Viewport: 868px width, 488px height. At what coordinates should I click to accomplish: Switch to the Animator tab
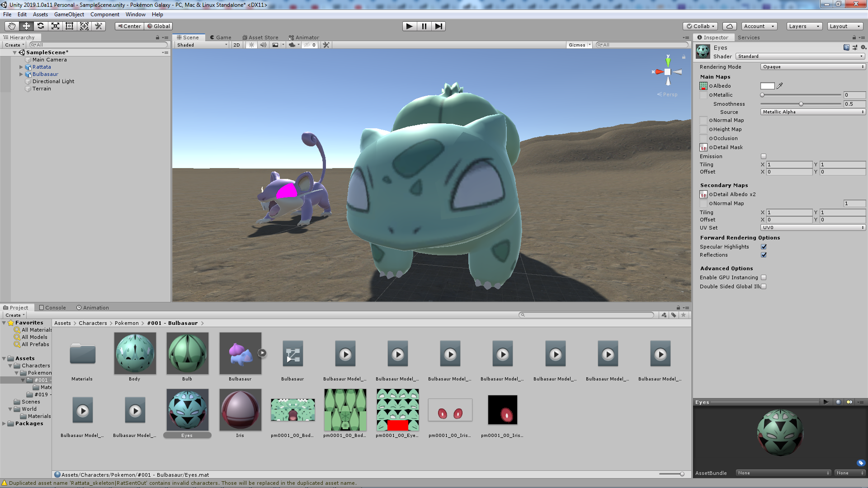pos(304,38)
